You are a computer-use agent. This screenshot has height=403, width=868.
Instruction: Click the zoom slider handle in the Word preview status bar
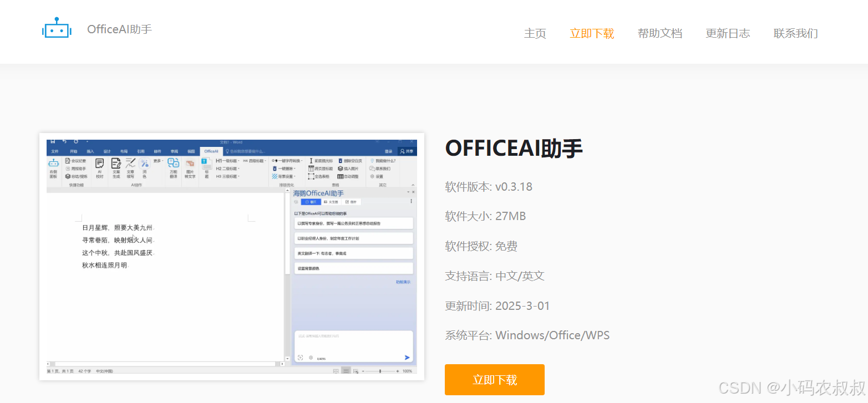coord(380,371)
